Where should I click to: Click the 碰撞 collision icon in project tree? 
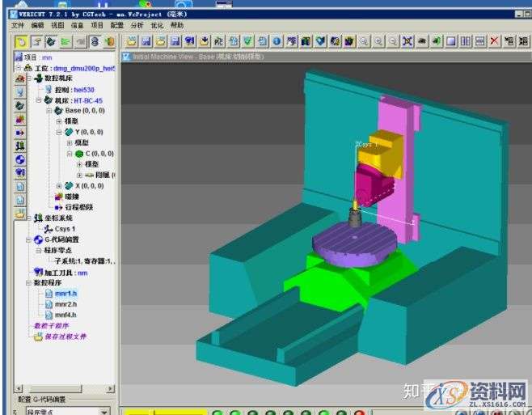(x=57, y=197)
